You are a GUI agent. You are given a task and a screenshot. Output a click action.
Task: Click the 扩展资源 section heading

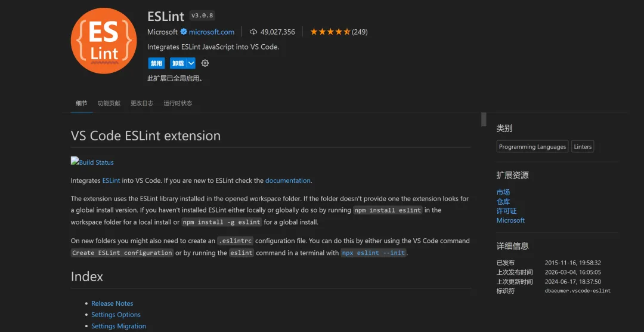(513, 176)
